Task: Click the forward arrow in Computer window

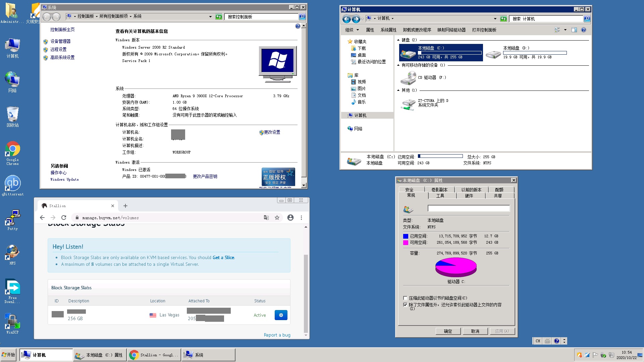Action: point(356,19)
